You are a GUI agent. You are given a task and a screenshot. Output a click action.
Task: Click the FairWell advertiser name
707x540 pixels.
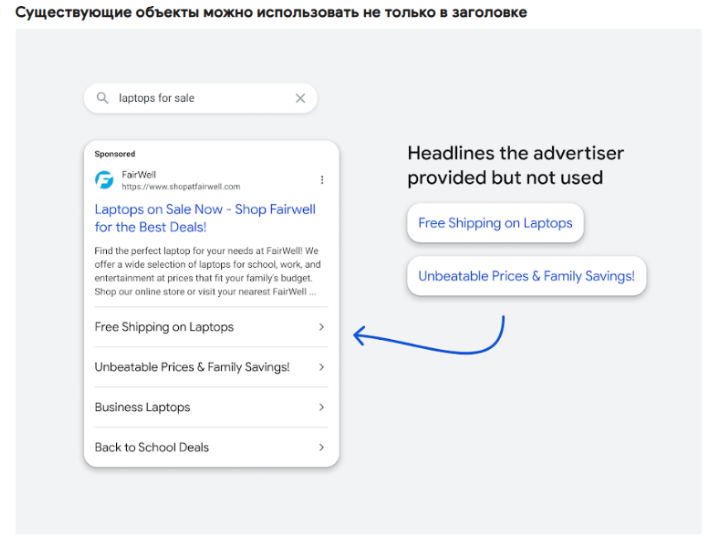[138, 174]
